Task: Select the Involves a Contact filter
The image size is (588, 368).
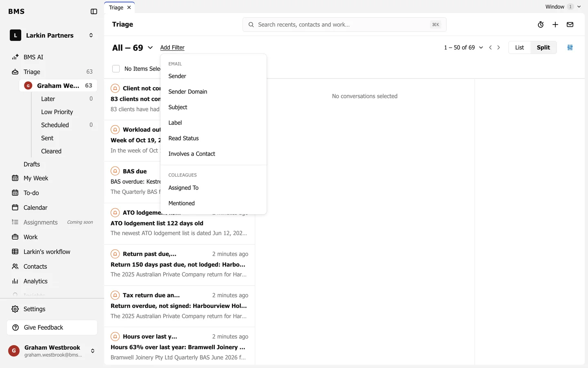Action: click(x=214, y=154)
